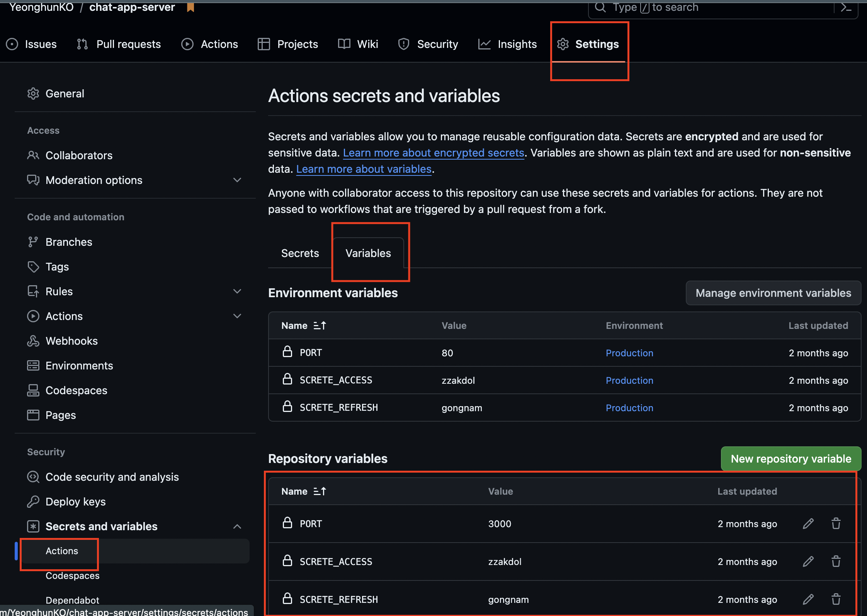Click the Wiki book icon in top navigation

tap(344, 44)
